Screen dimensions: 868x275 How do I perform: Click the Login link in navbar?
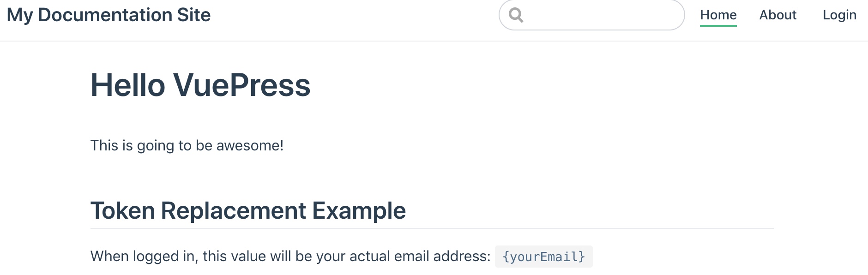[839, 15]
